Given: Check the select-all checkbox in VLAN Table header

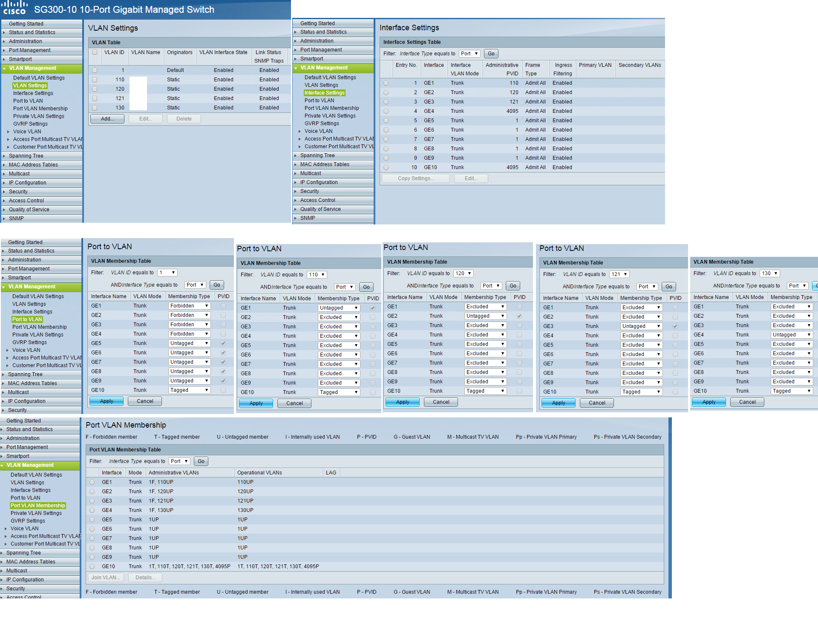Looking at the screenshot, I should point(95,52).
